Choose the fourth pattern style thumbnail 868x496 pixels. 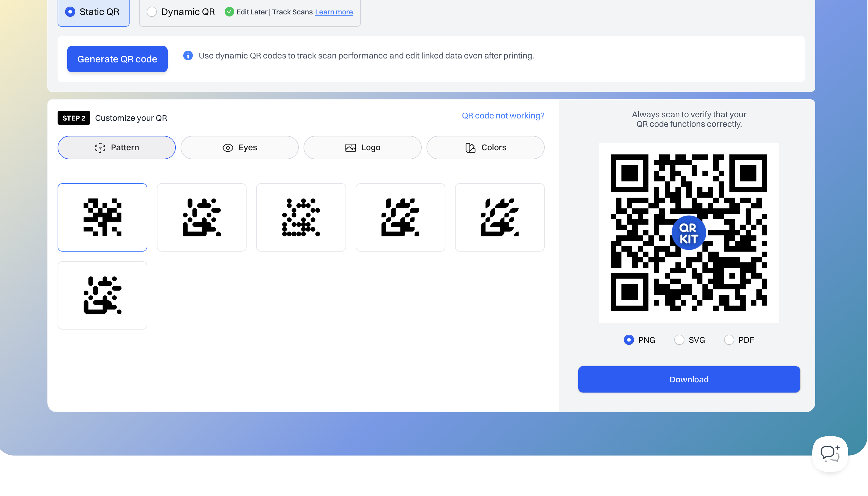click(400, 217)
